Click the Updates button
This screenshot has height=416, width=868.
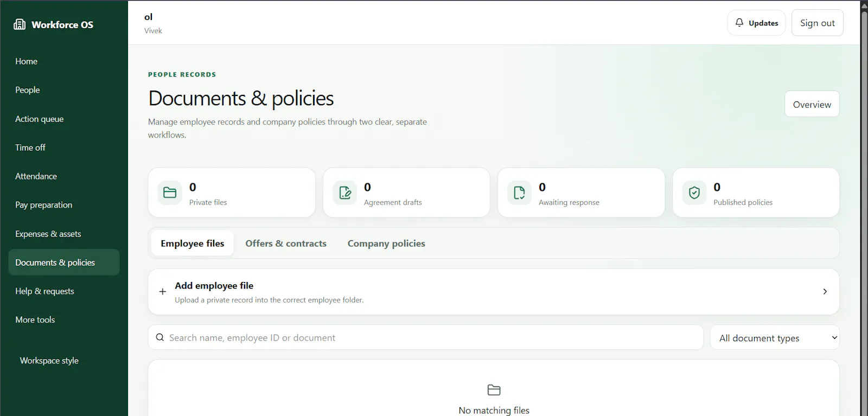pyautogui.click(x=756, y=23)
